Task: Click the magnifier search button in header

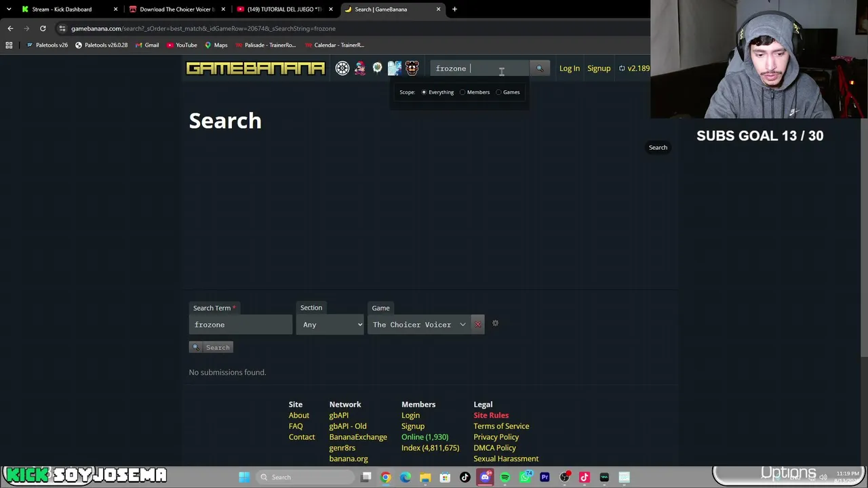Action: (x=540, y=68)
